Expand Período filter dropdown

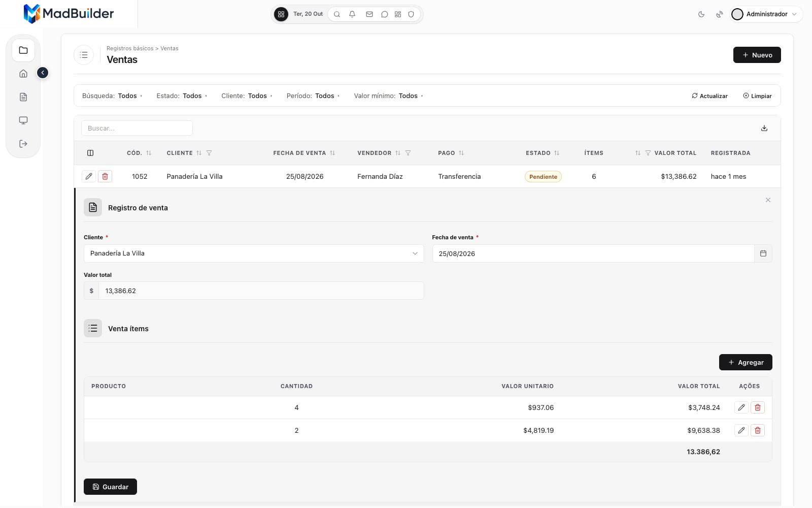[313, 96]
